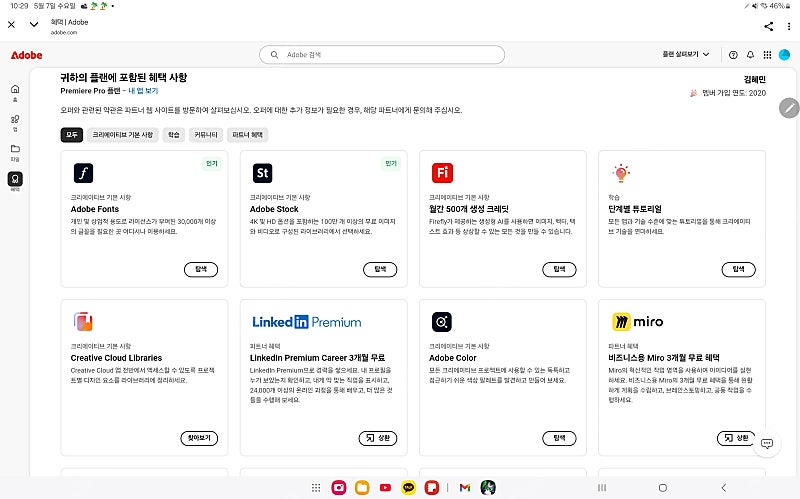
Task: Launch the KakaoTalk app in taskbar
Action: (408, 488)
